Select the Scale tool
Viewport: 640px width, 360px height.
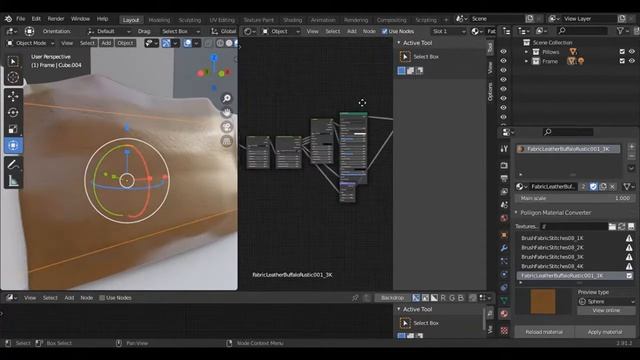coord(13,129)
